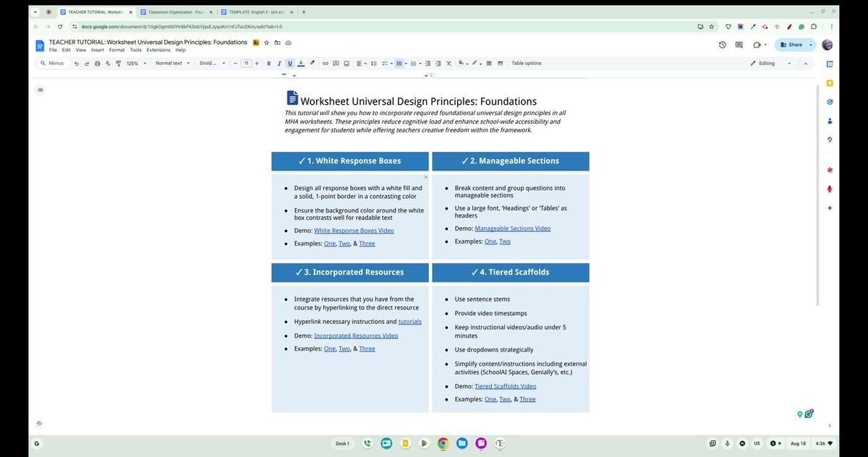This screenshot has width=868, height=457.
Task: Open the White Response Boxes Video link
Action: (354, 230)
